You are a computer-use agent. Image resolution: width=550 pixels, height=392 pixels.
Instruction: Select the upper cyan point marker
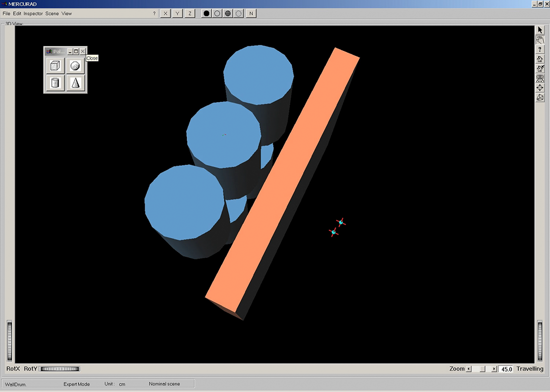point(341,222)
